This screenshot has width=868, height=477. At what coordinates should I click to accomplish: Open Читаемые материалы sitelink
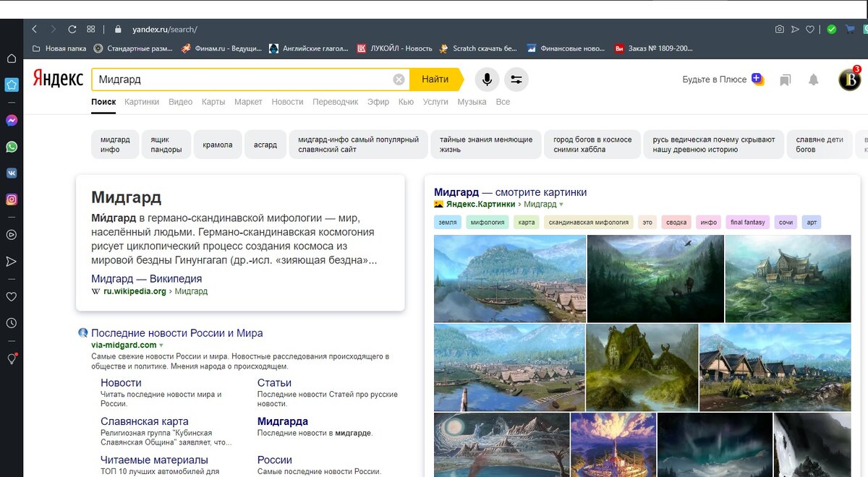click(154, 460)
